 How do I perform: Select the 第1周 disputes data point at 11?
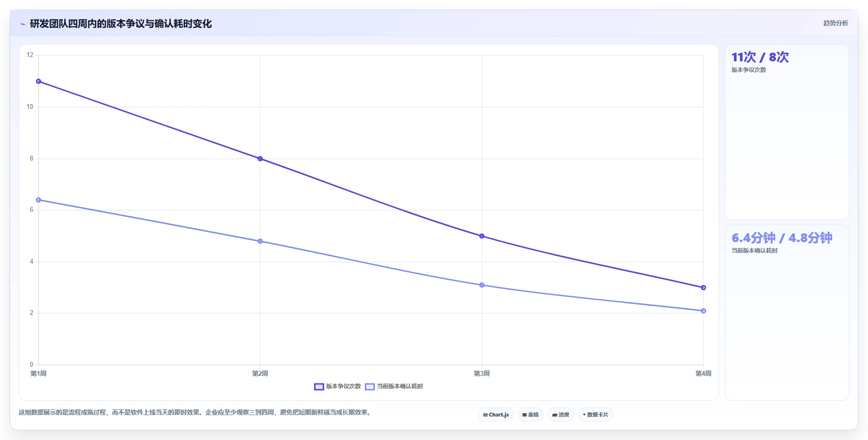click(39, 81)
